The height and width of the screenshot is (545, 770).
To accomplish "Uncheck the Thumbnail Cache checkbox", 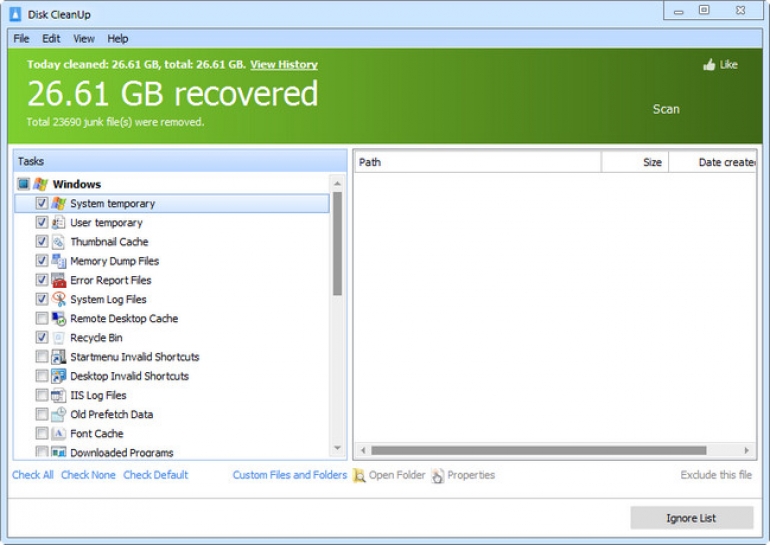I will click(x=41, y=241).
